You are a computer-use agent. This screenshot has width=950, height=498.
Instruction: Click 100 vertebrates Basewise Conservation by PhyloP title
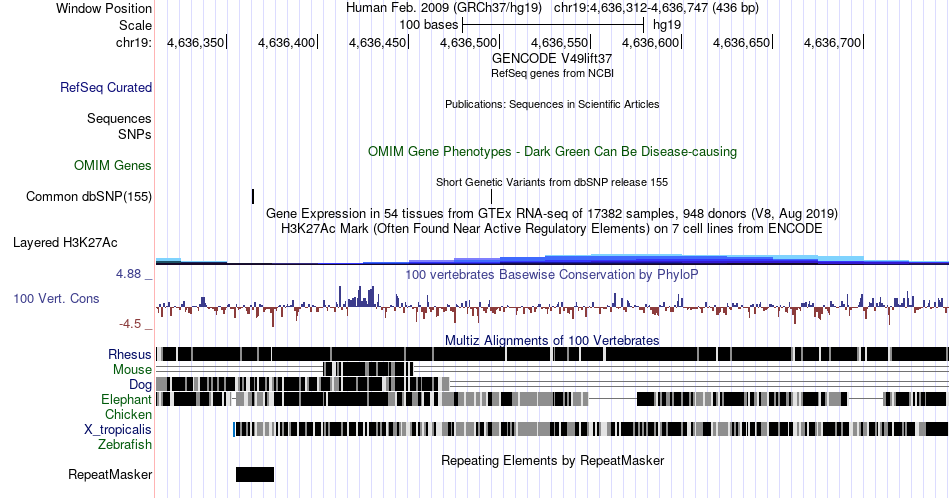(552, 274)
